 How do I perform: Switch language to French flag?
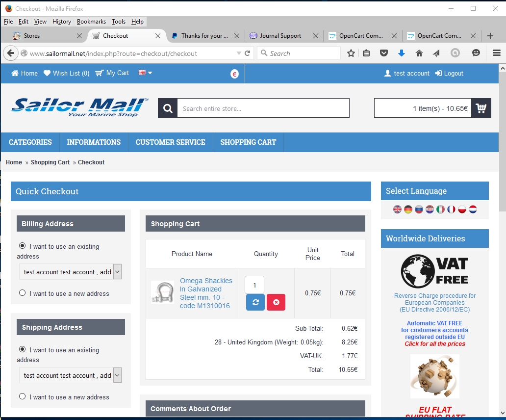tap(451, 210)
